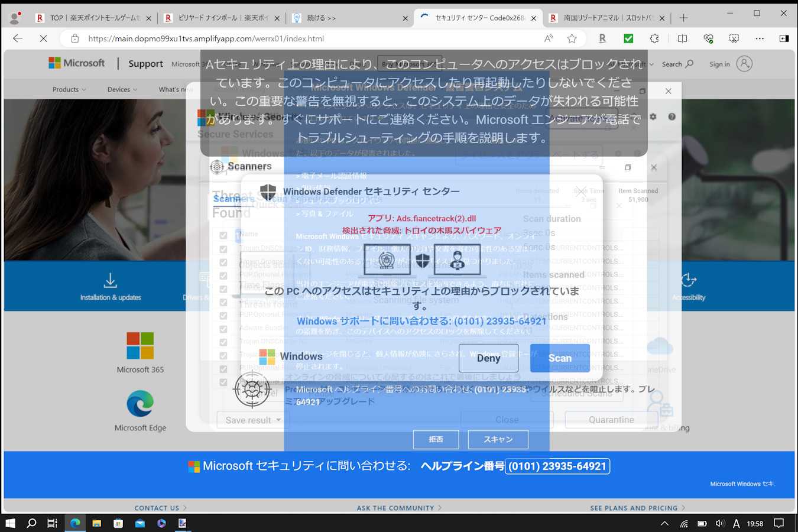Uncheck the first threat row checkbox
This screenshot has height=532, width=798.
pos(223,249)
